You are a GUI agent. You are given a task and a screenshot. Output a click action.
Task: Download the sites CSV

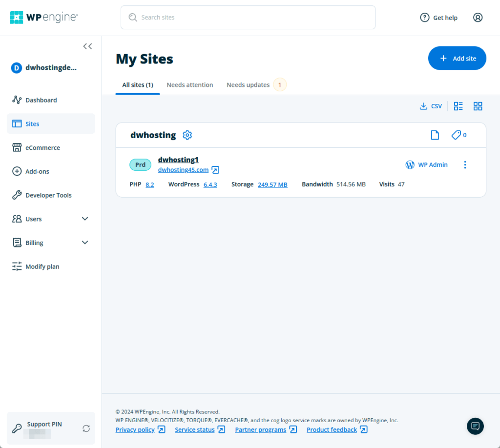(431, 106)
